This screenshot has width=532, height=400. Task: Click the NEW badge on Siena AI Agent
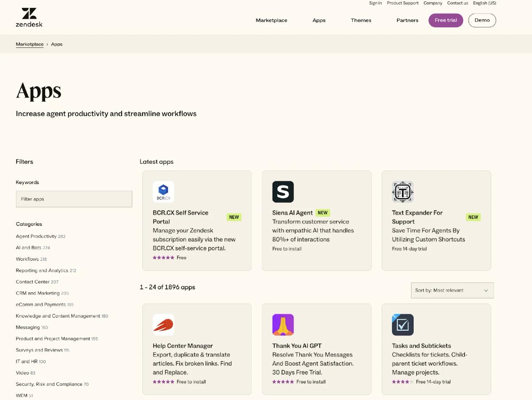pyautogui.click(x=323, y=213)
